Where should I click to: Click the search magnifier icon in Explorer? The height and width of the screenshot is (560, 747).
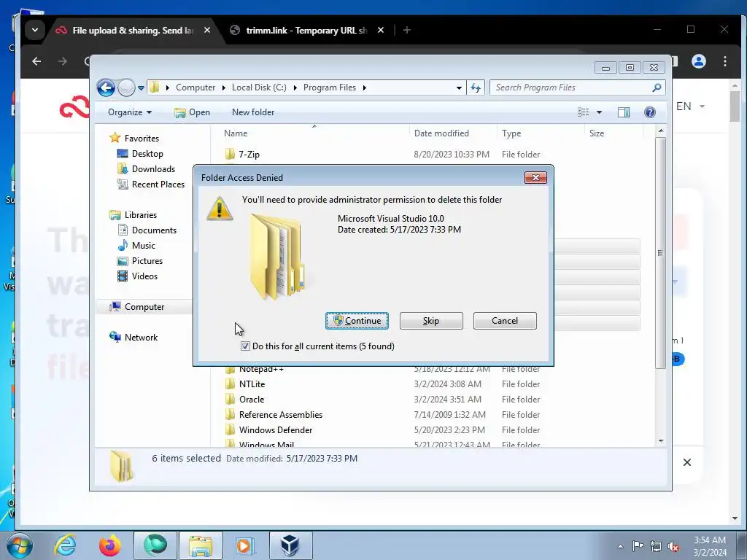coord(657,87)
